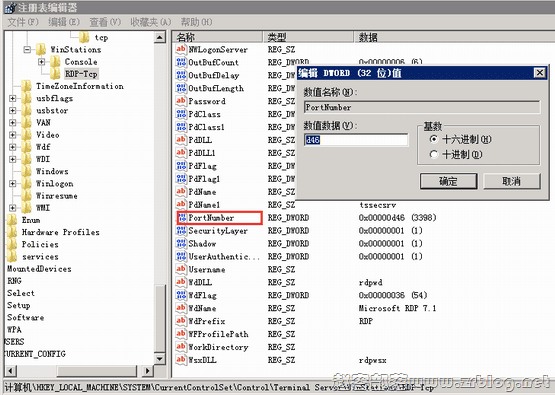Expand the usbflags tree node
Viewport: 555px width, 395px height.
tap(13, 98)
